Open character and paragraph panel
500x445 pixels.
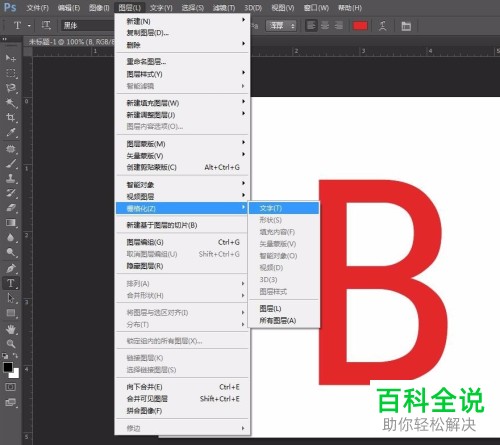(x=406, y=26)
